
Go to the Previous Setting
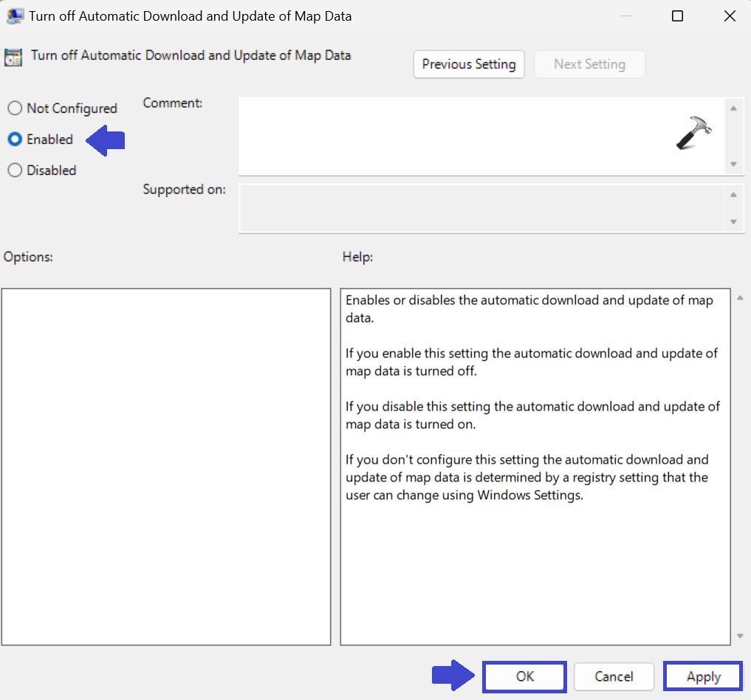[x=469, y=64]
